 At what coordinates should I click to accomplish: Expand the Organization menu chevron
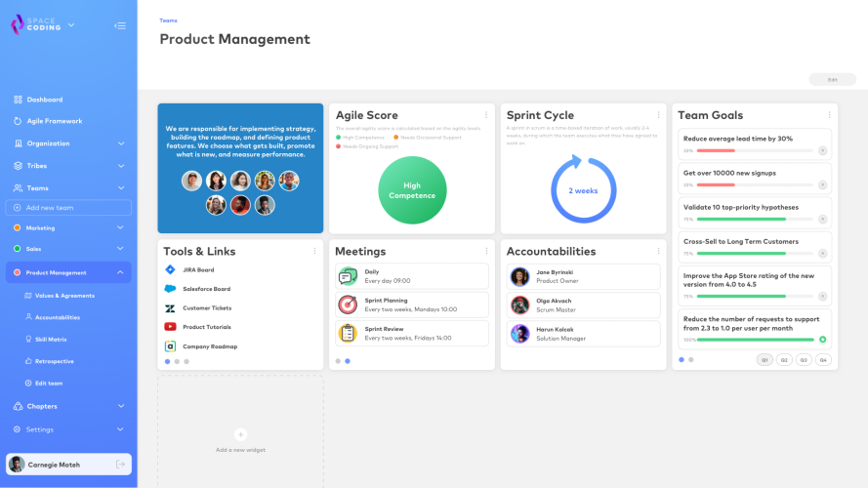tap(121, 143)
